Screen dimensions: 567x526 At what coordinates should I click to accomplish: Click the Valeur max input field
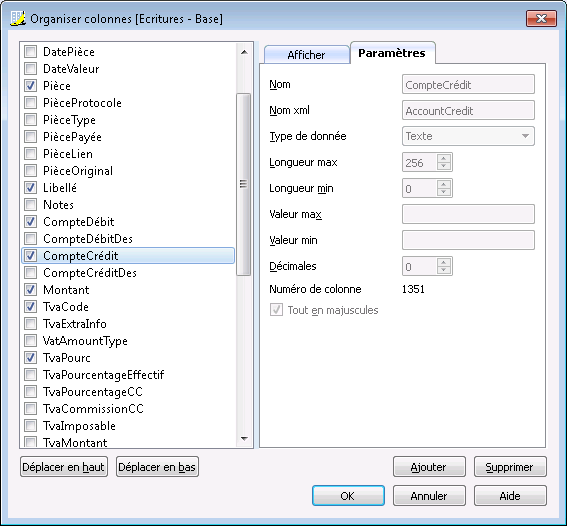coord(468,214)
